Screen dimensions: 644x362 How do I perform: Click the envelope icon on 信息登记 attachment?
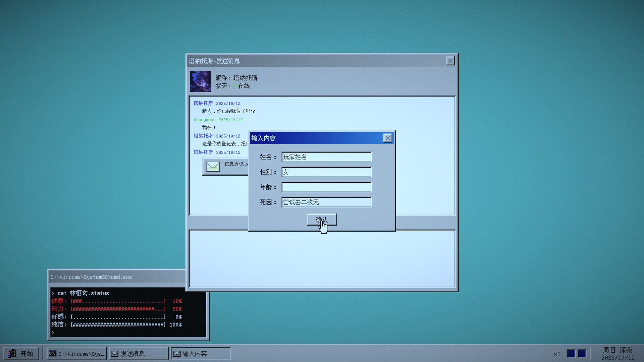[x=213, y=166]
